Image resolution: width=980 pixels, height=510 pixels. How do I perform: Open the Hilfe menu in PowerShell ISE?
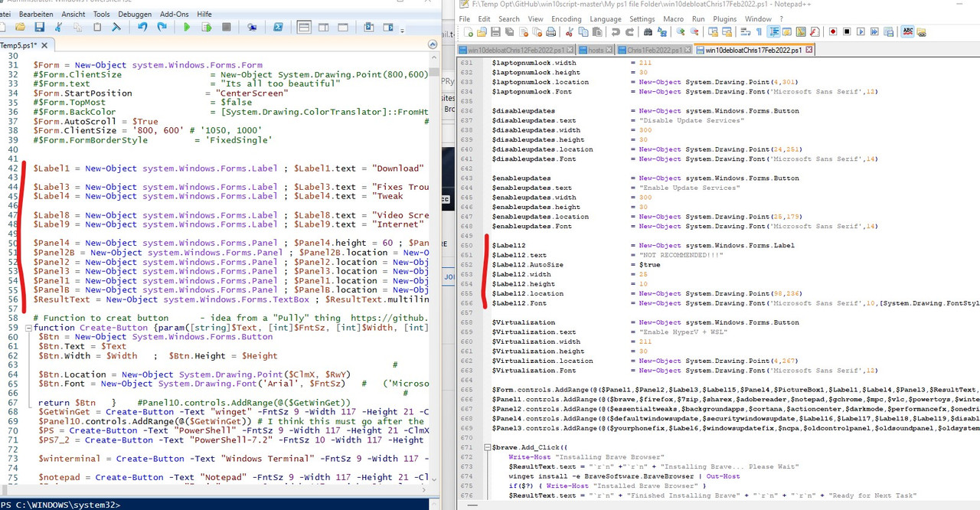click(x=204, y=14)
